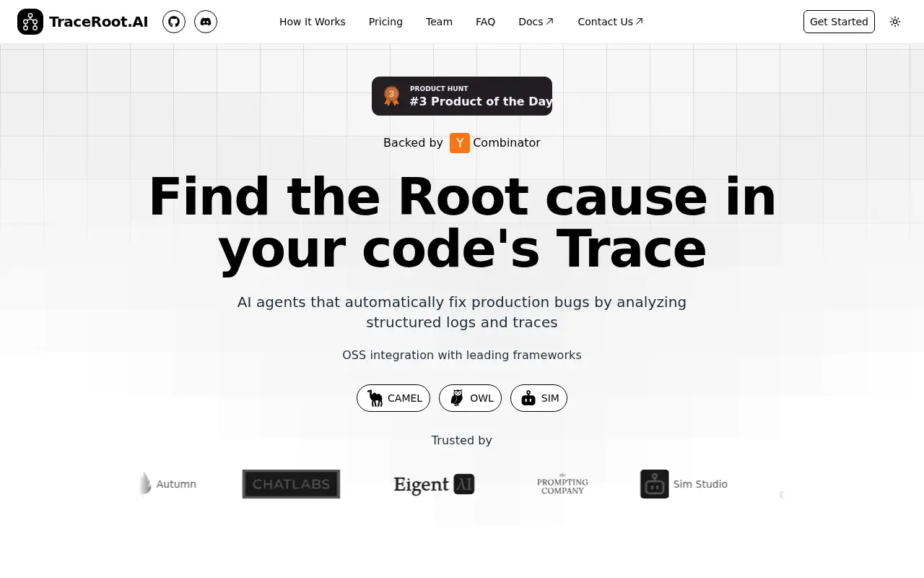Click the Chatlabs logo
This screenshot has height=578, width=924.
(290, 484)
